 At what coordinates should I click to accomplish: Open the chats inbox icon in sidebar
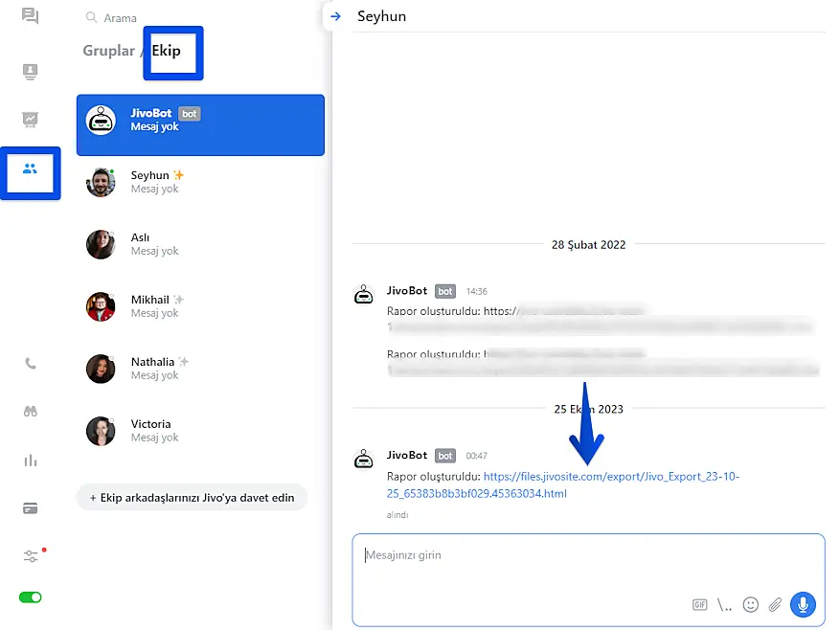[x=31, y=16]
